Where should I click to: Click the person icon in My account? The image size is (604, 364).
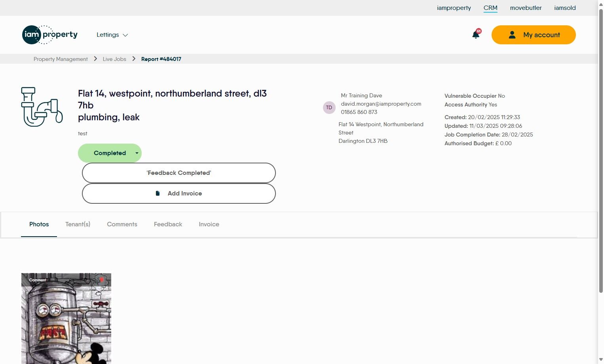pos(512,35)
